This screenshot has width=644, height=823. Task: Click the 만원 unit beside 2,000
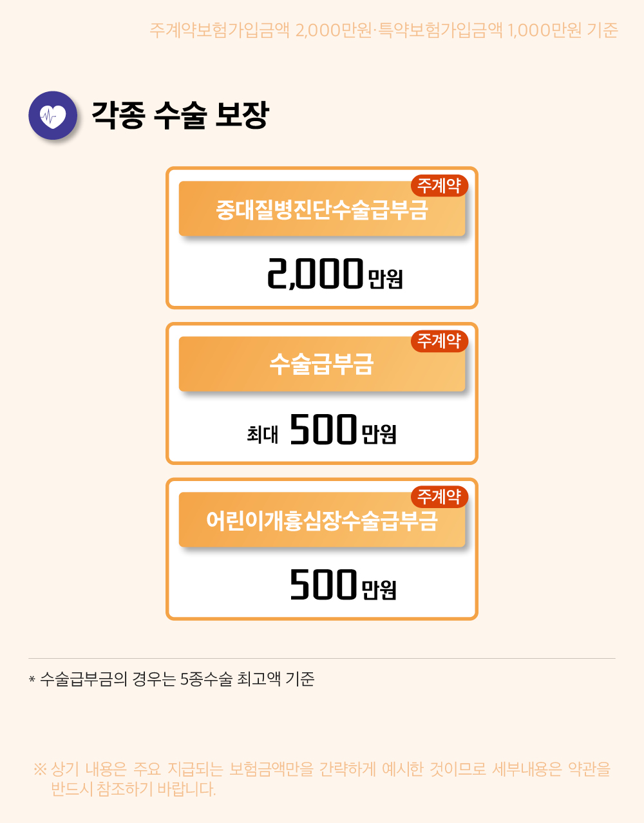tap(385, 279)
